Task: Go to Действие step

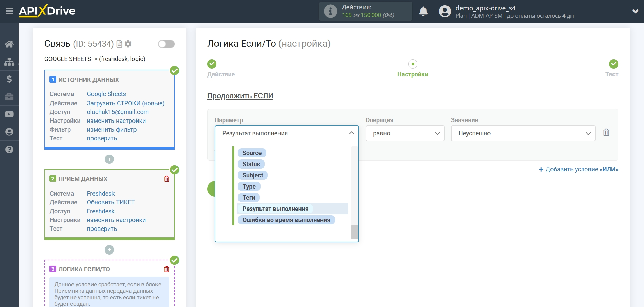Action: click(212, 64)
